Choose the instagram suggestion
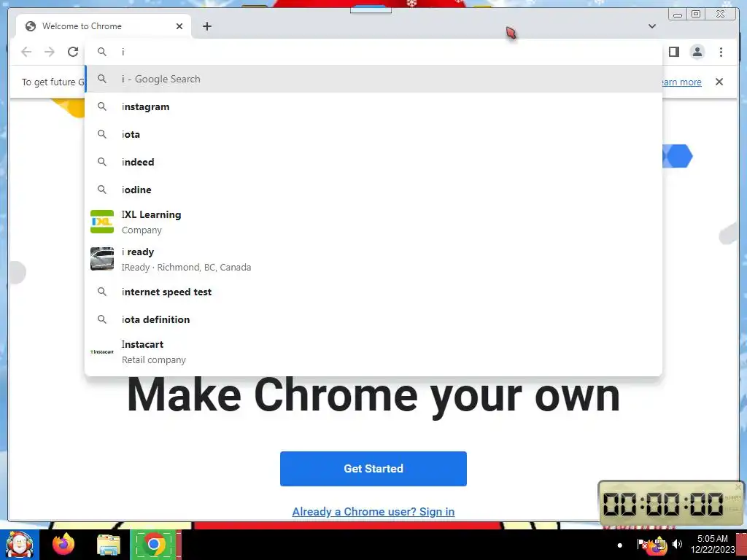 pyautogui.click(x=373, y=106)
